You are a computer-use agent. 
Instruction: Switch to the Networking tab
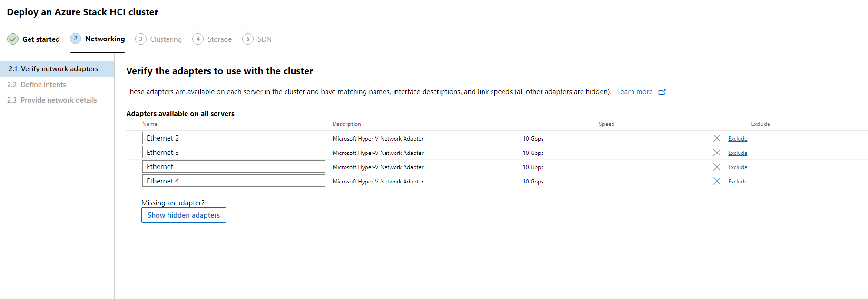pos(105,39)
